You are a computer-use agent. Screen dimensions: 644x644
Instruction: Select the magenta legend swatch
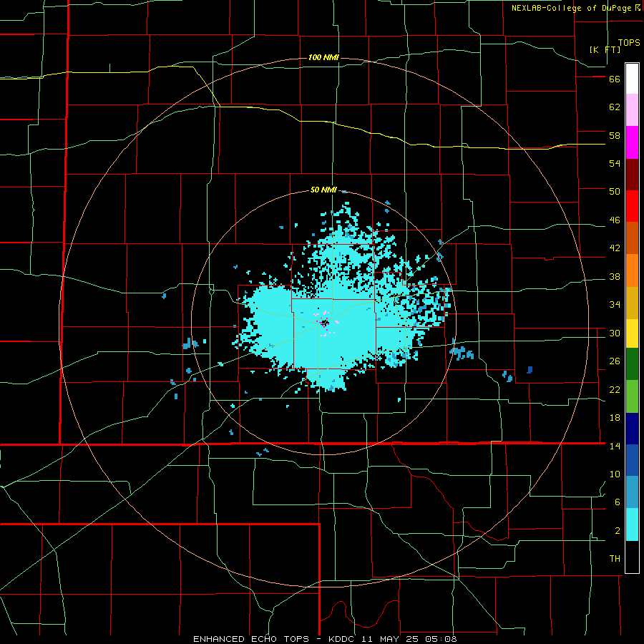632,142
